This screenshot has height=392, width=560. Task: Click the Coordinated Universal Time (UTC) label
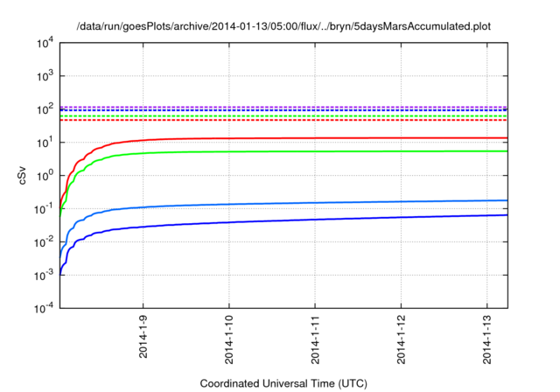(283, 384)
